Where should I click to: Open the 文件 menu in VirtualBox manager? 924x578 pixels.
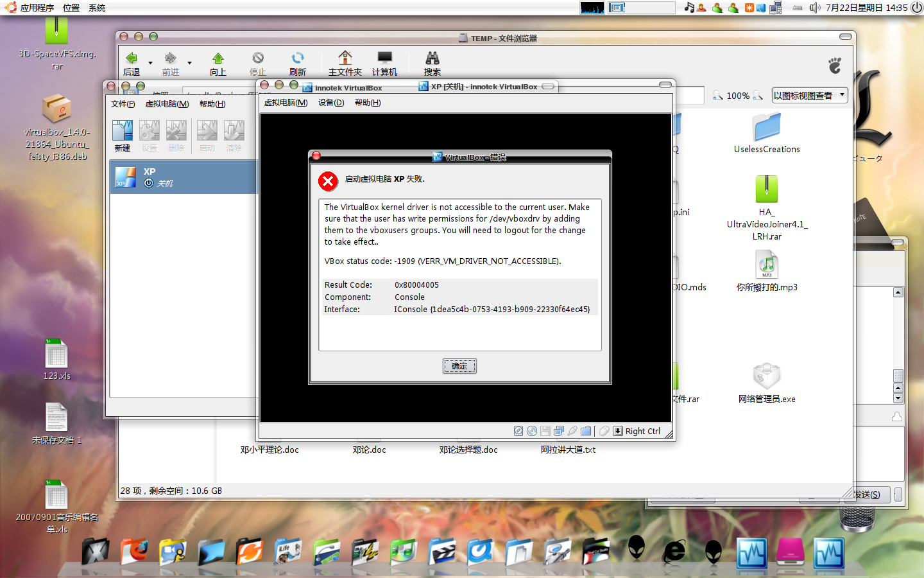[x=123, y=104]
